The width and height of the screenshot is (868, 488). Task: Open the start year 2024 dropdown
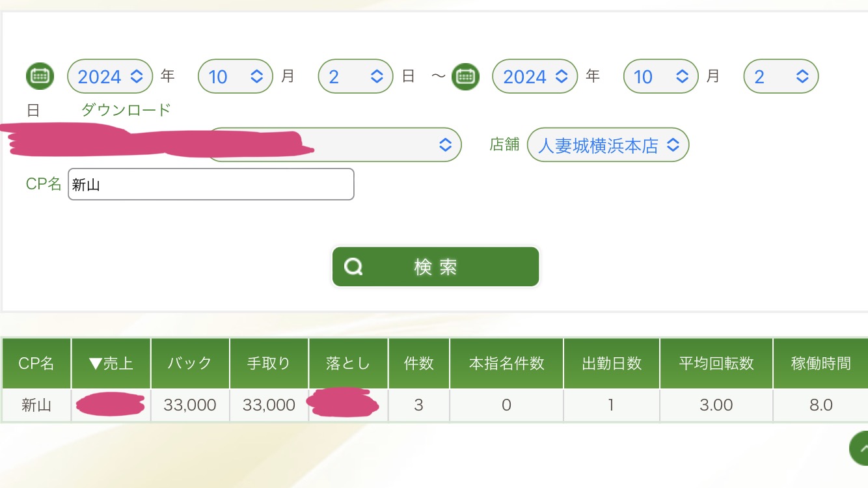110,77
